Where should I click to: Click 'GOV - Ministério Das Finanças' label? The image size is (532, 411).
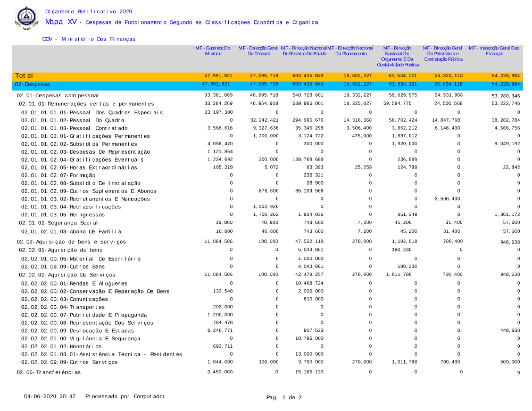click(x=89, y=39)
